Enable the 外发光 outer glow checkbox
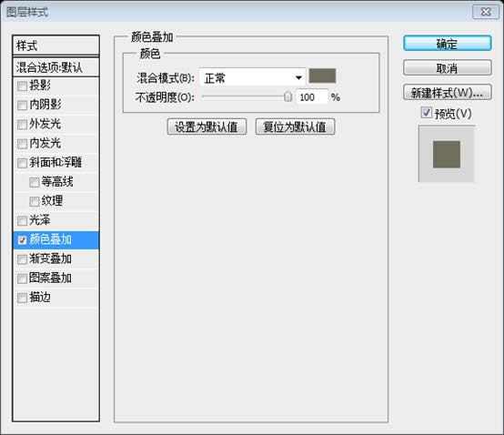The height and width of the screenshot is (435, 504). coord(22,125)
